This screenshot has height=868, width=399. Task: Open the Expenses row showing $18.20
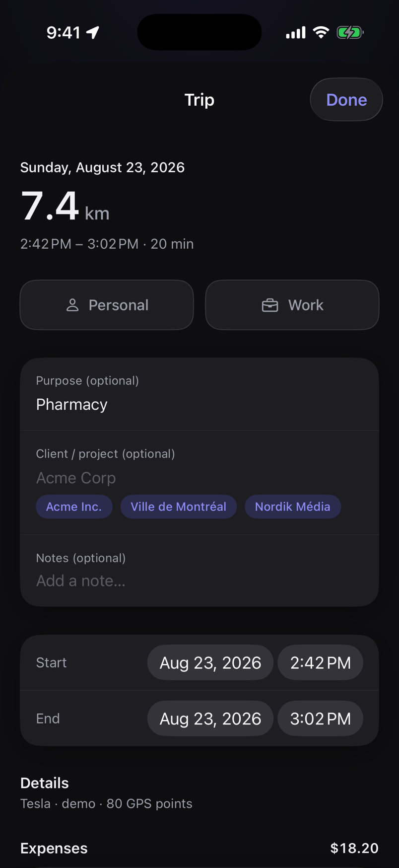click(x=199, y=848)
